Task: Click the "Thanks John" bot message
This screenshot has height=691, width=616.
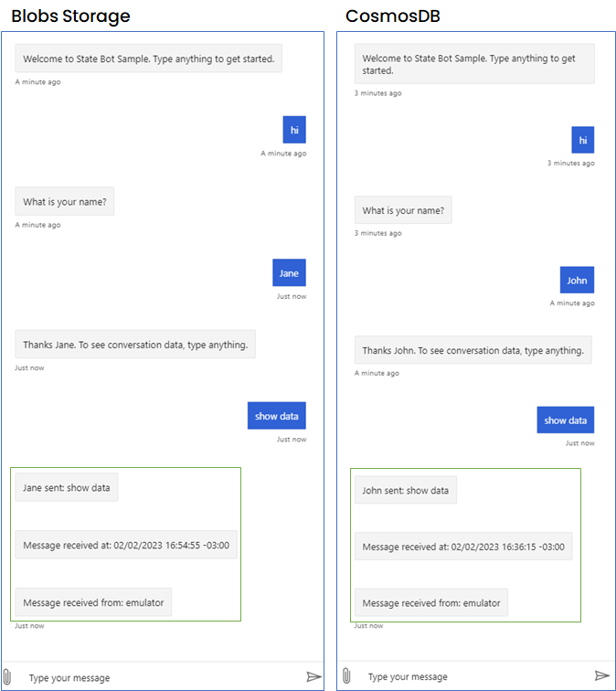Action: click(x=473, y=350)
